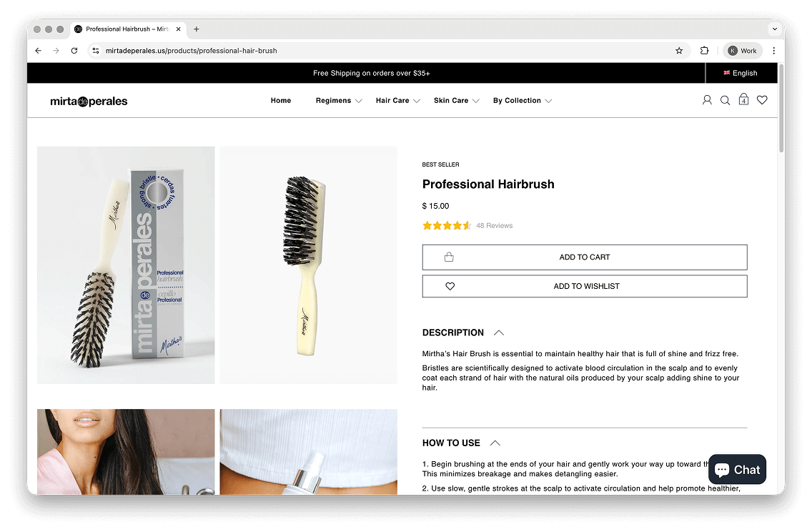Bookmark this page with the star icon

tap(679, 51)
